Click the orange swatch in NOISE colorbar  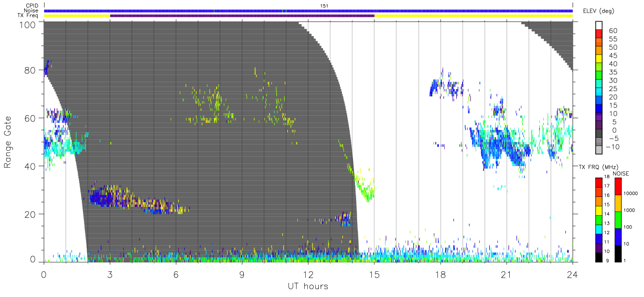tap(618, 203)
